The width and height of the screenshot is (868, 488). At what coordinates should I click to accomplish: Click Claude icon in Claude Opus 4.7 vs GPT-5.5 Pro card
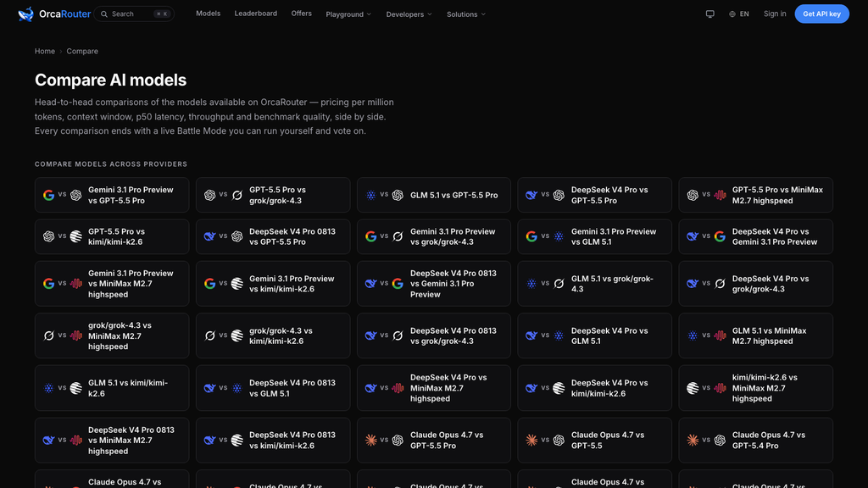[x=371, y=440]
